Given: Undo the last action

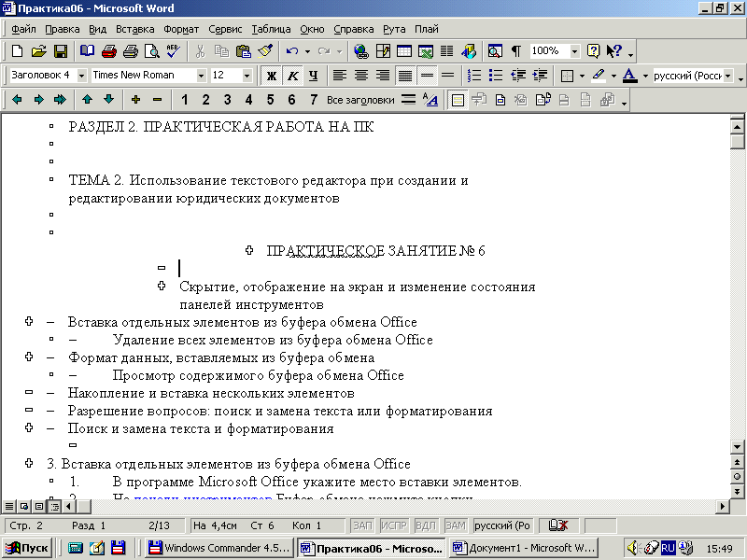Looking at the screenshot, I should pos(292,51).
